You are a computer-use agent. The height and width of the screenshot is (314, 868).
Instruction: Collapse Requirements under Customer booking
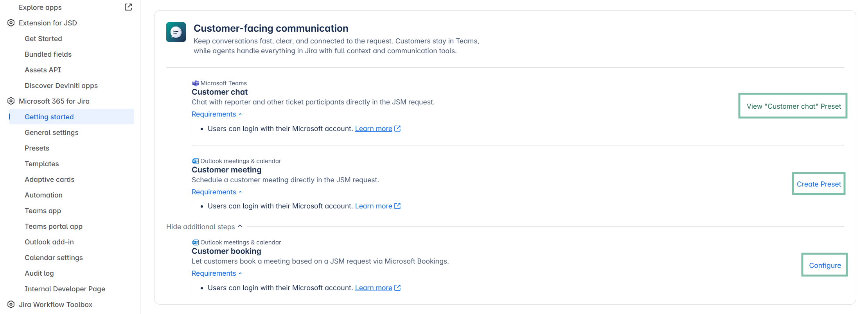pyautogui.click(x=217, y=273)
